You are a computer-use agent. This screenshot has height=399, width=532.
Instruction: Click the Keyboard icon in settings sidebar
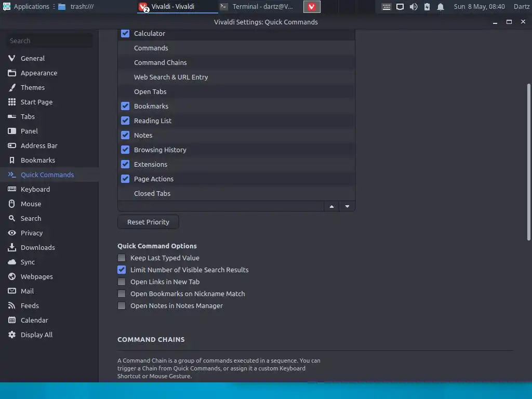(12, 189)
